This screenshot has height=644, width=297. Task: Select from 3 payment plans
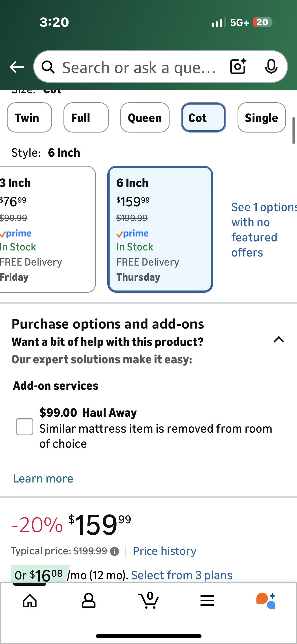(182, 575)
